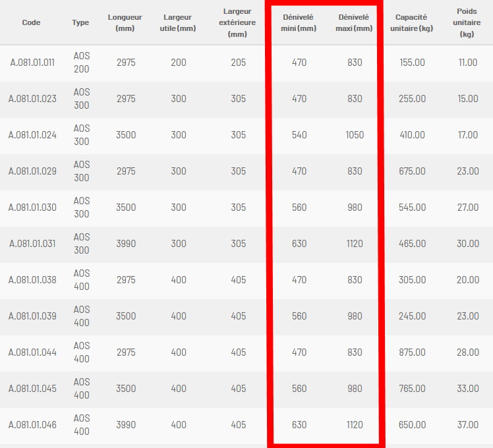Click the Largeur utile (mm) header
This screenshot has width=493, height=448.
coord(178,22)
